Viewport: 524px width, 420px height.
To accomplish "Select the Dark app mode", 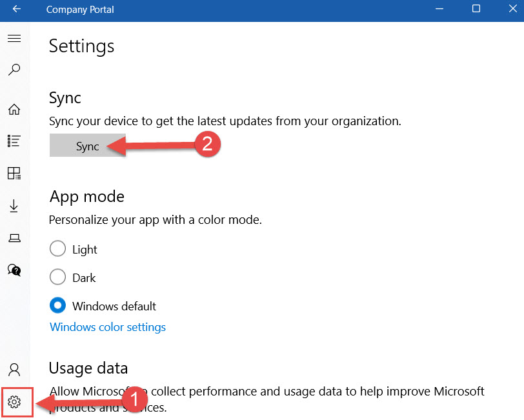I will [x=57, y=277].
